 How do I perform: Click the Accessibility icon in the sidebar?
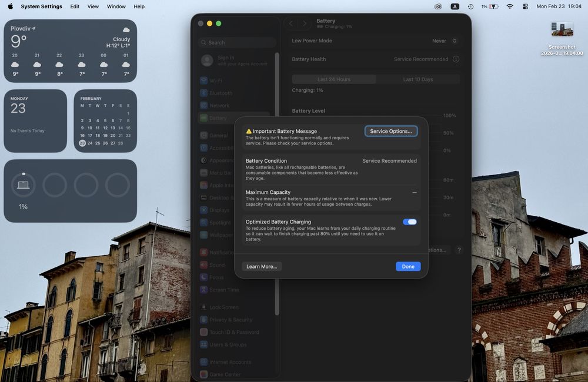203,148
